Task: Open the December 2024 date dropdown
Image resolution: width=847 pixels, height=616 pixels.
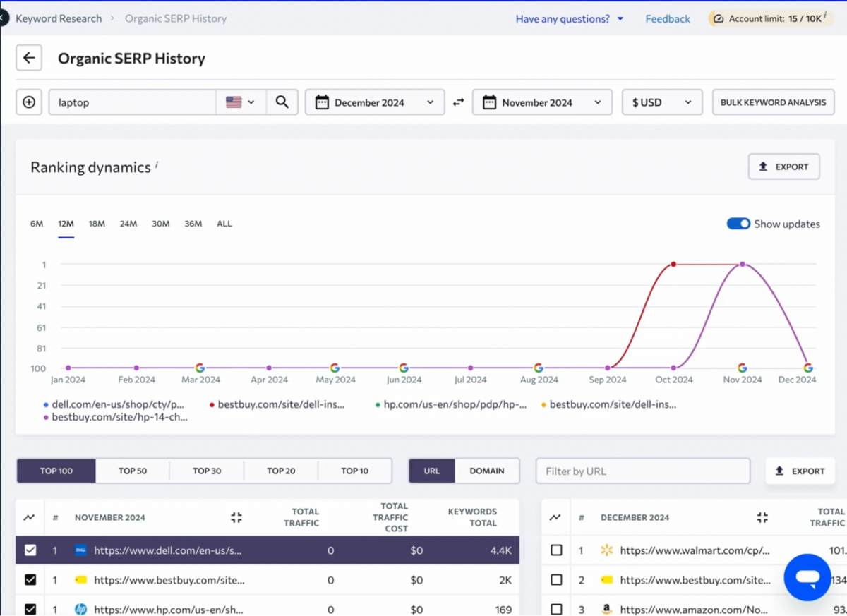Action: click(375, 102)
